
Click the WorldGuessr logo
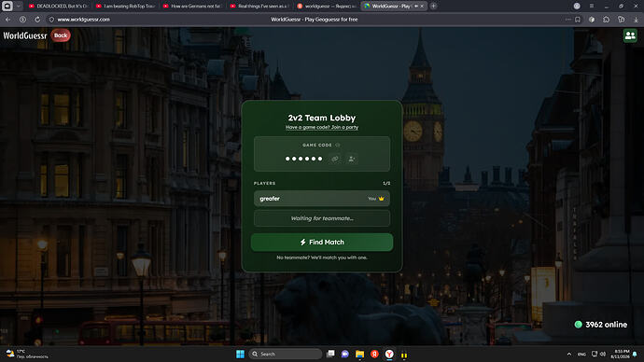[24, 35]
